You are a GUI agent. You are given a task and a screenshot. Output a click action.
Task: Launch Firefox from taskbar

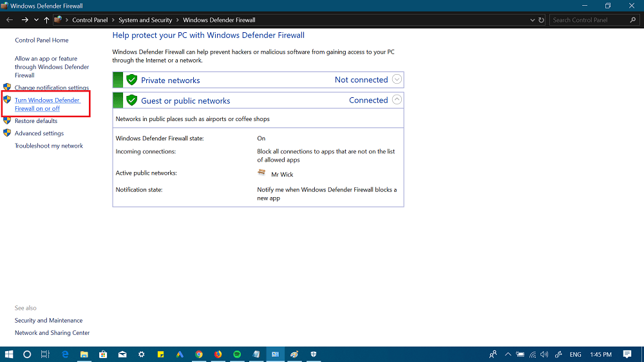(218, 354)
